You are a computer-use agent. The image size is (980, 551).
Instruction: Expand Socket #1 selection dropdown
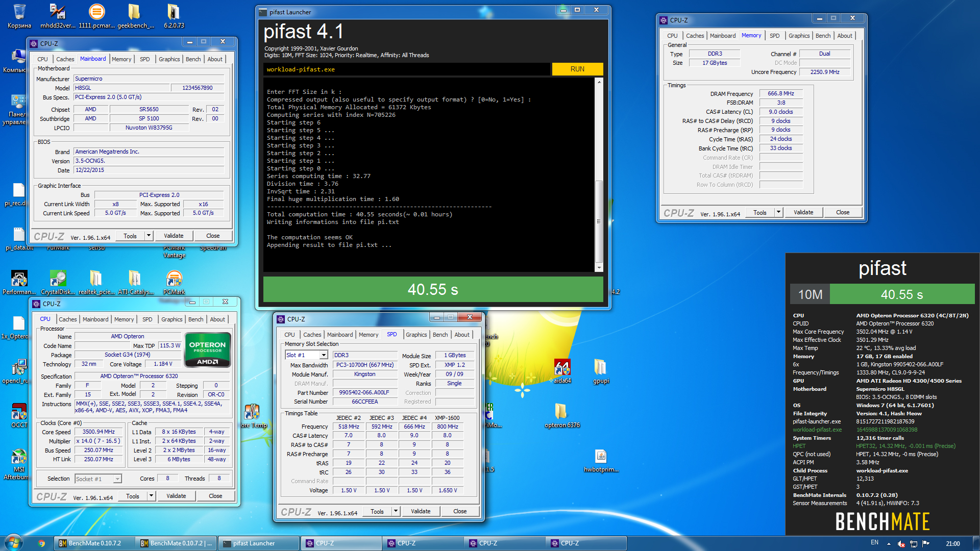pos(117,479)
